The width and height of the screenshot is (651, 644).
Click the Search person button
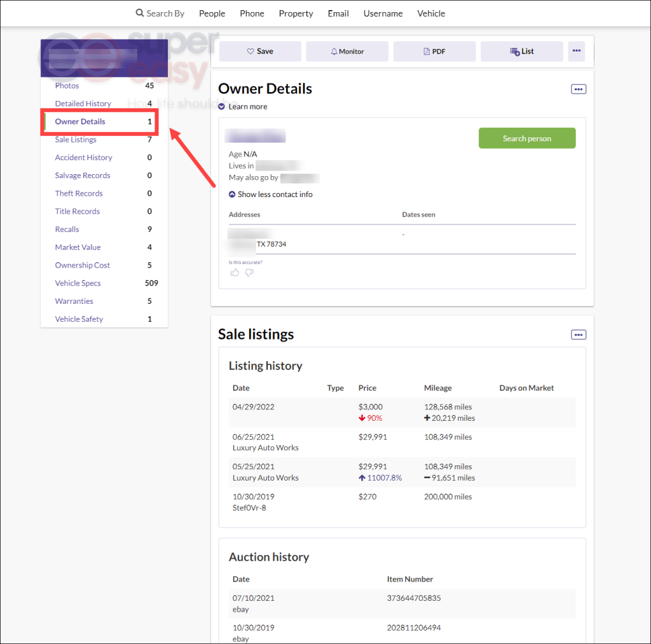tap(527, 138)
